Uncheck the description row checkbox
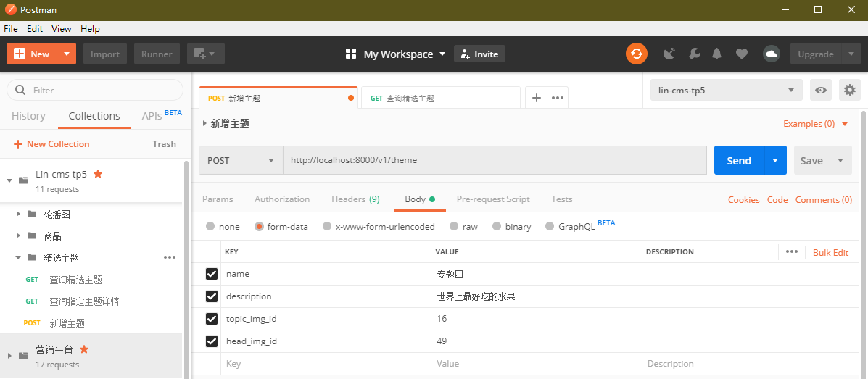 pos(212,296)
